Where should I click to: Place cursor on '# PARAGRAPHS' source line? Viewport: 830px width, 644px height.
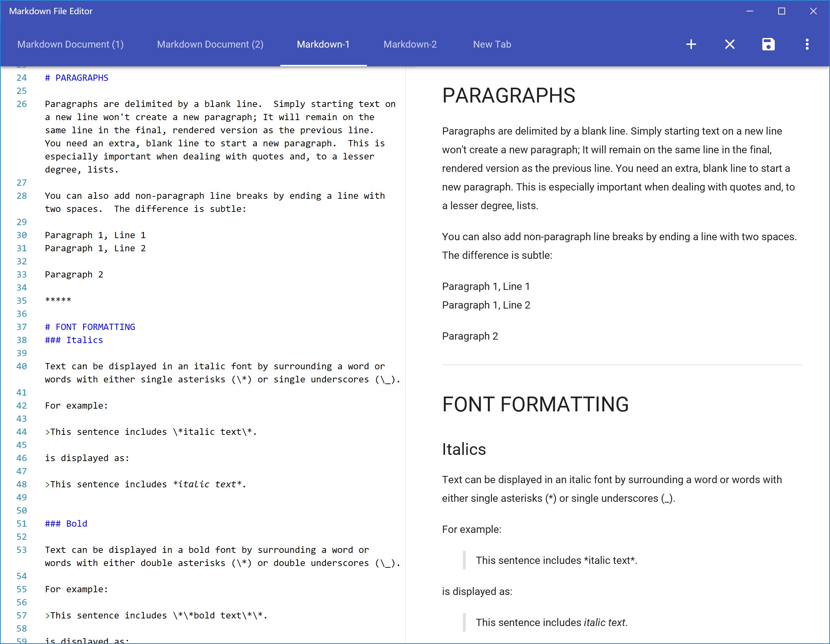[x=77, y=78]
